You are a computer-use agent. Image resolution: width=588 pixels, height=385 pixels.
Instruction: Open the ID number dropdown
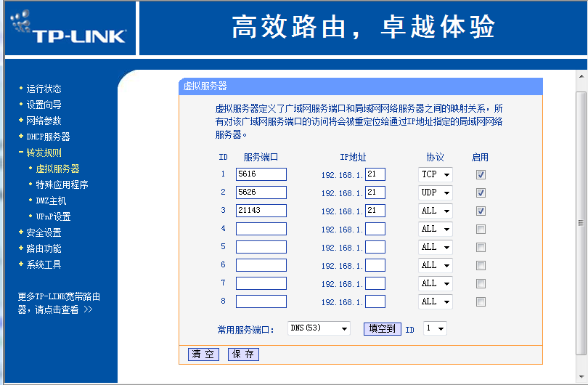pyautogui.click(x=435, y=328)
